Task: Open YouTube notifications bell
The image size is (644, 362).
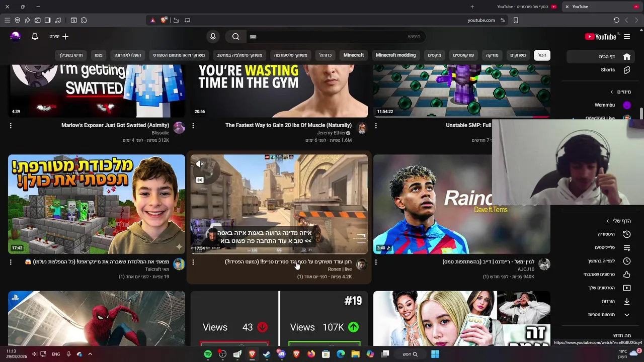Action: coord(35,36)
